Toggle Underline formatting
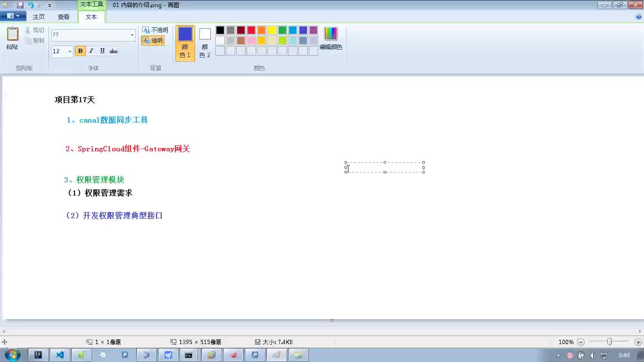The height and width of the screenshot is (362, 644). (x=102, y=51)
